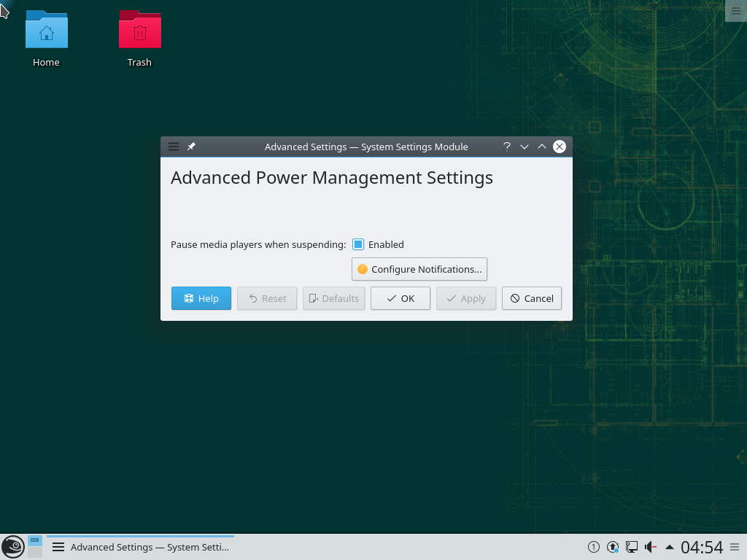Click the muted volume tray icon

[650, 547]
